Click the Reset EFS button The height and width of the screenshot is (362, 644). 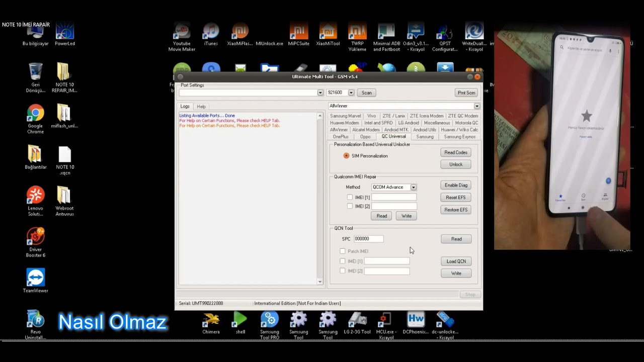[x=456, y=198]
